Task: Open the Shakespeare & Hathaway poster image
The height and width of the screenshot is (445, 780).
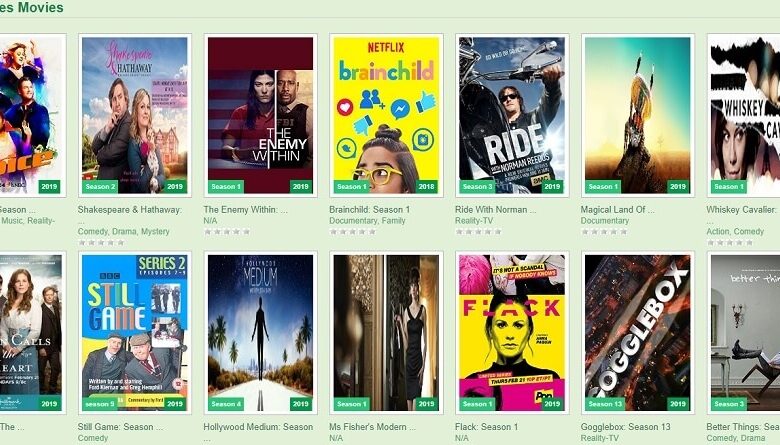Action: [x=134, y=115]
